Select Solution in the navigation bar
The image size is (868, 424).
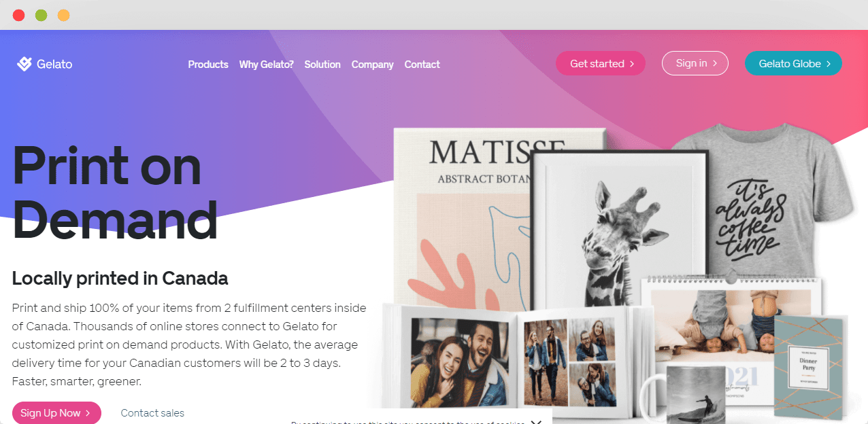coord(322,65)
